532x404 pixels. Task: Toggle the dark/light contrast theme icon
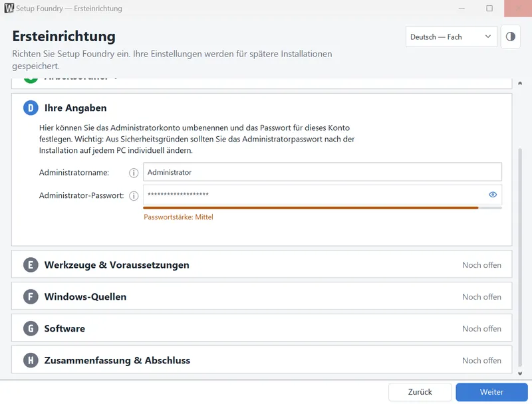pyautogui.click(x=510, y=37)
